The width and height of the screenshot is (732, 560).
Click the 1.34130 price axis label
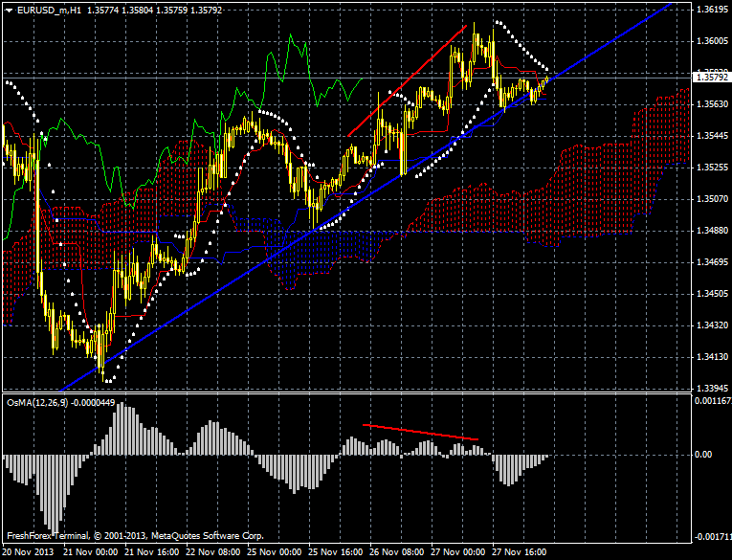point(710,357)
